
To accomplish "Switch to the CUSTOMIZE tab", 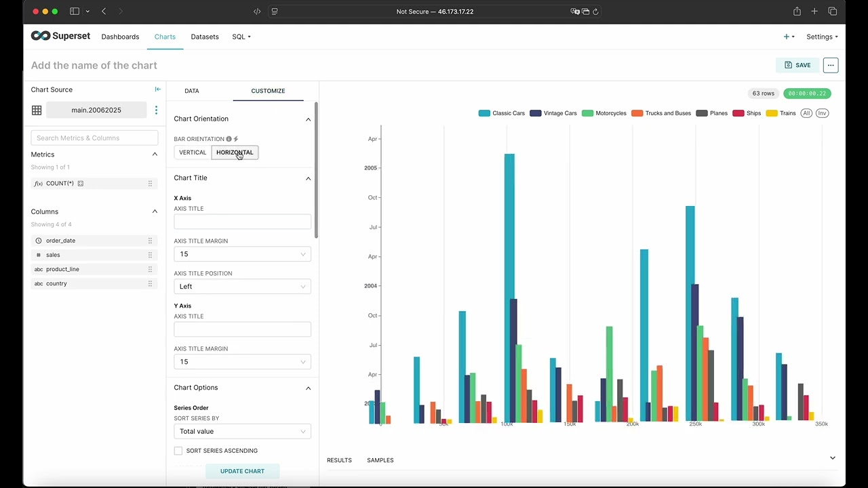I will (x=268, y=91).
